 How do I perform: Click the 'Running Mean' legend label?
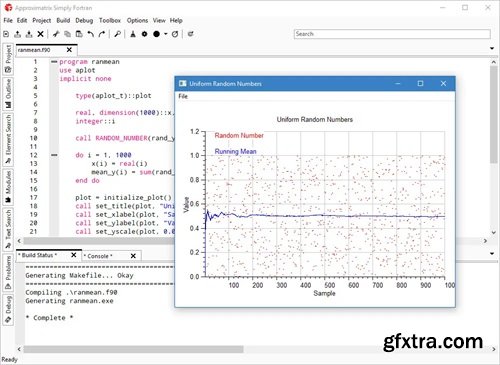(235, 151)
